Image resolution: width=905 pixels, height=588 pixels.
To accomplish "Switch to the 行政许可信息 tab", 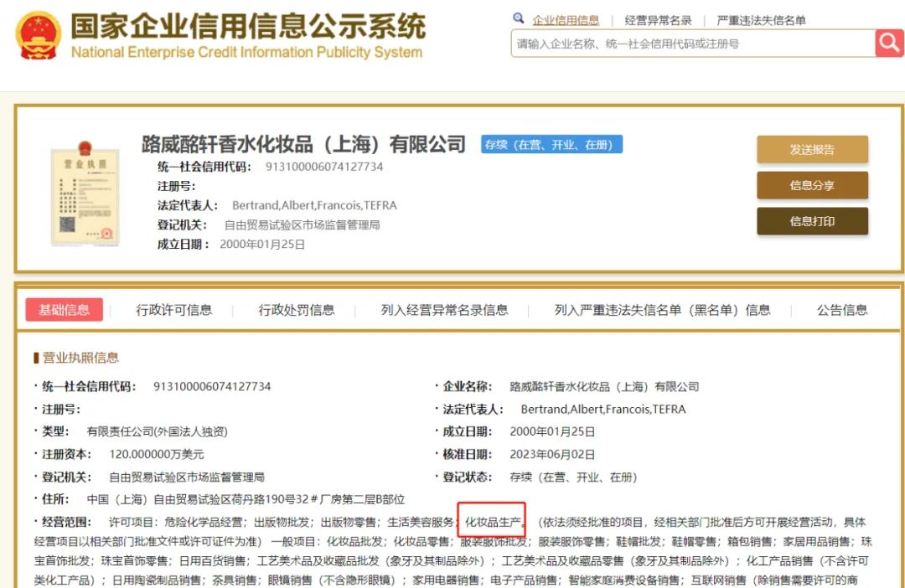I will (x=173, y=310).
